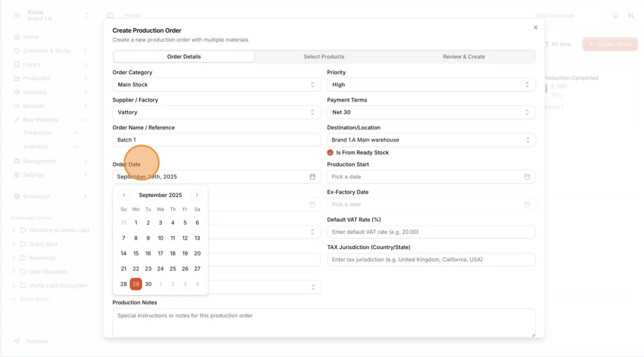Click the Order Name / Reference field
The height and width of the screenshot is (357, 644).
(x=217, y=140)
